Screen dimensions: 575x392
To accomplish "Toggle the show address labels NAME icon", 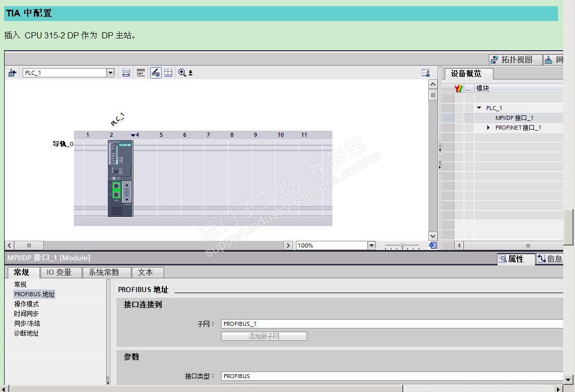I will click(x=141, y=73).
